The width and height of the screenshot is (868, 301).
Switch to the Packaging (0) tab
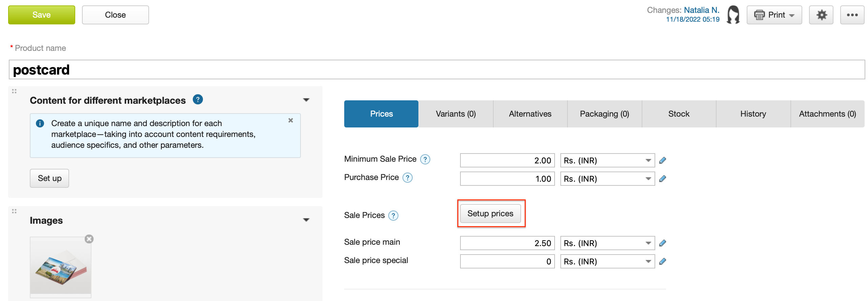tap(604, 114)
